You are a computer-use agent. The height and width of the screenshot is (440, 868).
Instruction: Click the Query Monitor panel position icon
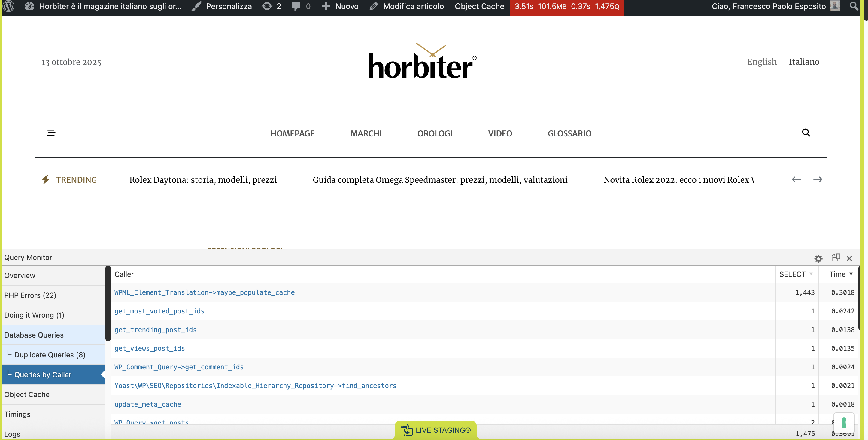coord(836,258)
